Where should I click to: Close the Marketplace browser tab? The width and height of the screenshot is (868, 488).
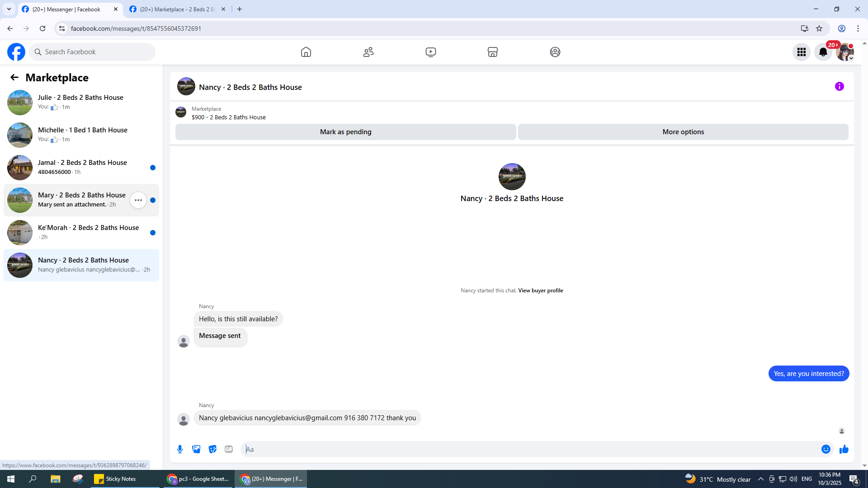[x=223, y=9]
